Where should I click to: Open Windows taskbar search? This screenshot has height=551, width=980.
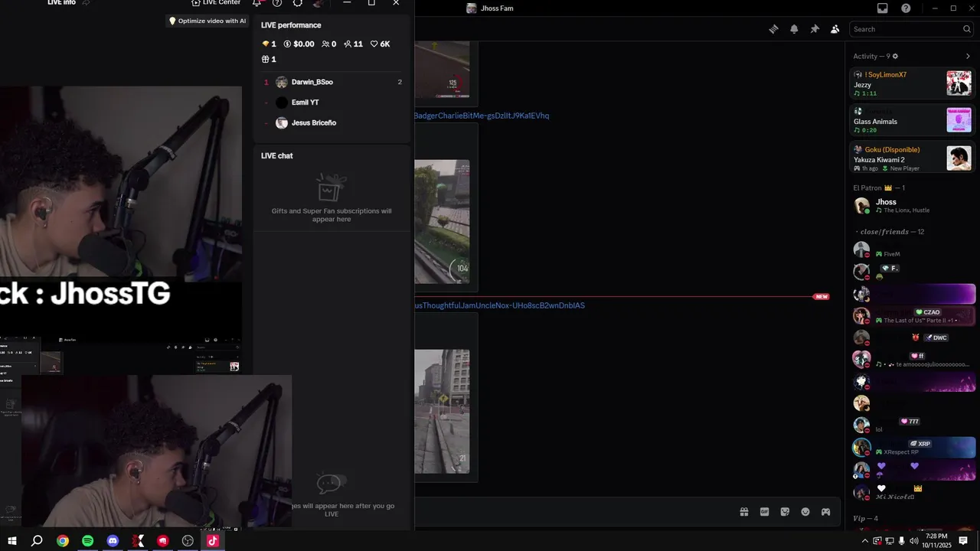tap(37, 541)
